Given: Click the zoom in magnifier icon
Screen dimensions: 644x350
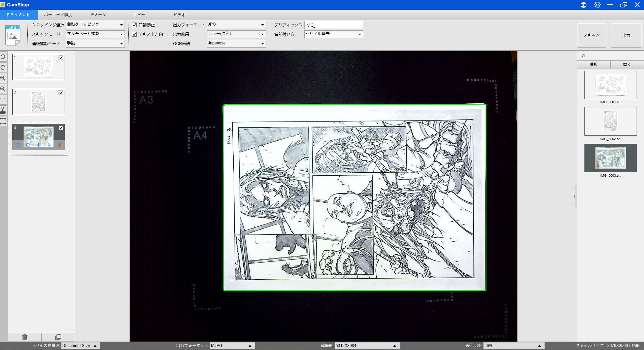Looking at the screenshot, I should pyautogui.click(x=3, y=78).
